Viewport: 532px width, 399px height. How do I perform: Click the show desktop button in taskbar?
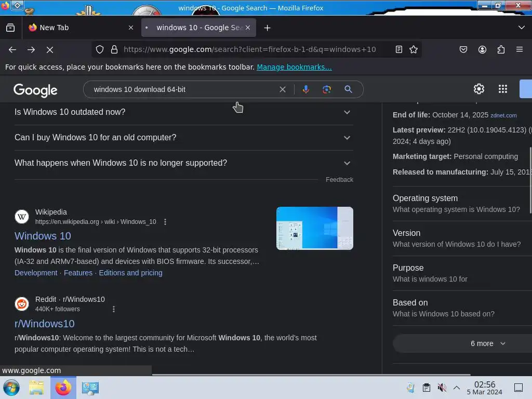coord(518,388)
